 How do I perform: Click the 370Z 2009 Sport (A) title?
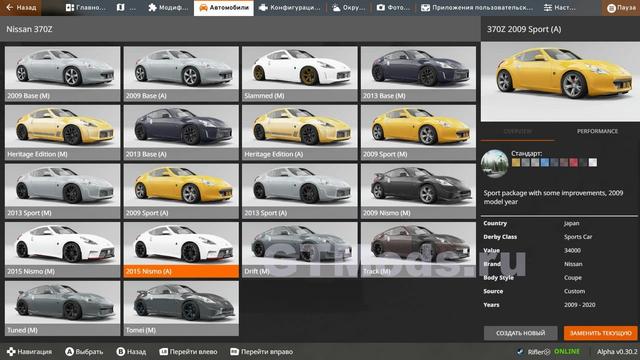pos(524,29)
